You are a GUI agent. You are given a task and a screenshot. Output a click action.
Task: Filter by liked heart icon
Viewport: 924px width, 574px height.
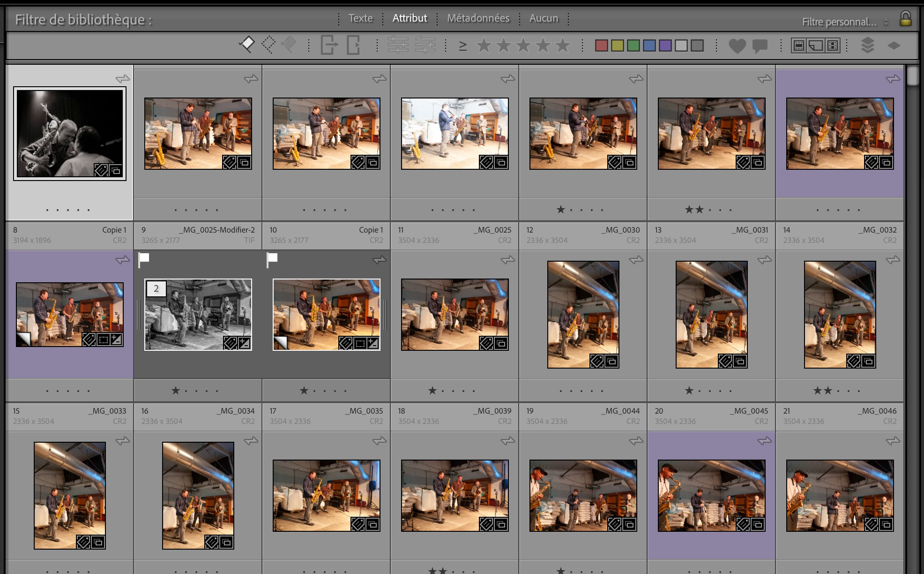tap(737, 45)
